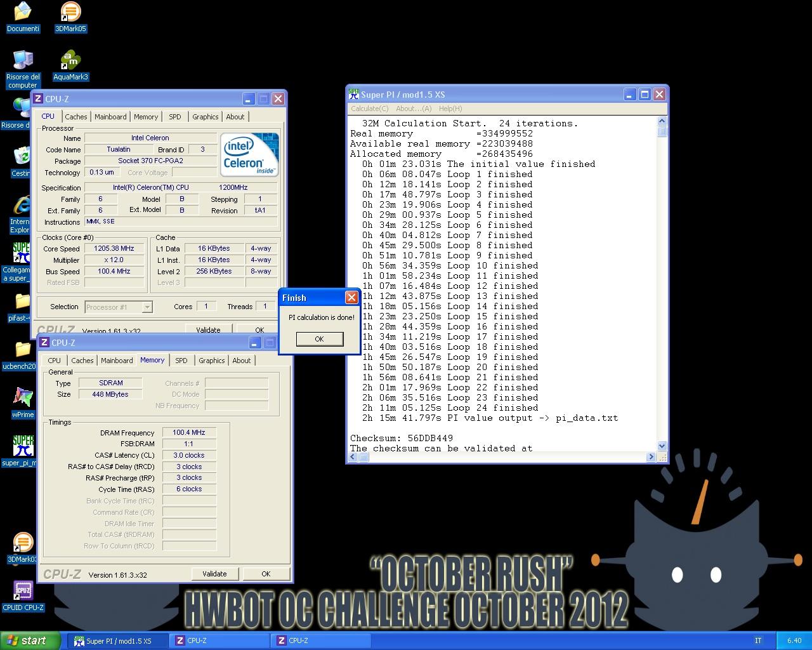The image size is (812, 650).
Task: Click Super PI horizontal scrollbar left arrow
Action: click(354, 457)
